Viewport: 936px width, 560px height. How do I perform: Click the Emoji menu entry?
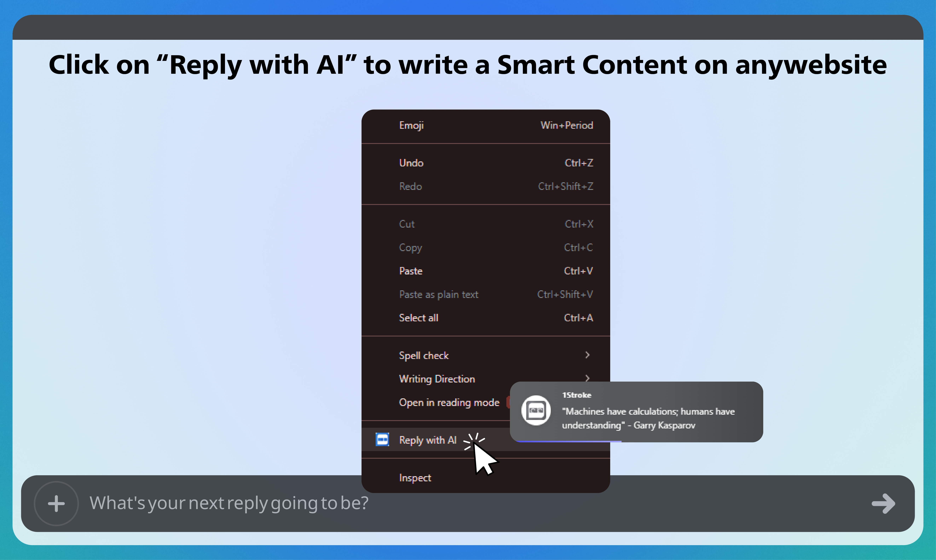tap(411, 125)
